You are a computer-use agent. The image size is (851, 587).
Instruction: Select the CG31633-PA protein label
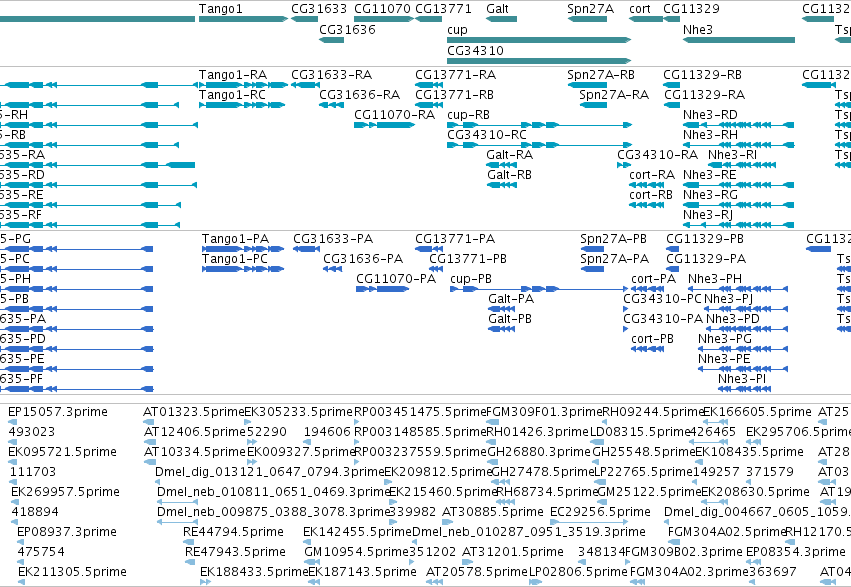point(333,239)
